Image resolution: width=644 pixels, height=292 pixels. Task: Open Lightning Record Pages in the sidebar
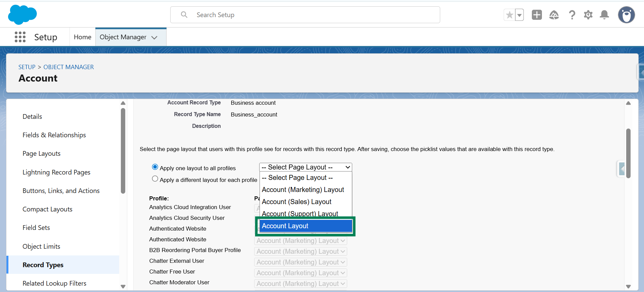pos(56,172)
